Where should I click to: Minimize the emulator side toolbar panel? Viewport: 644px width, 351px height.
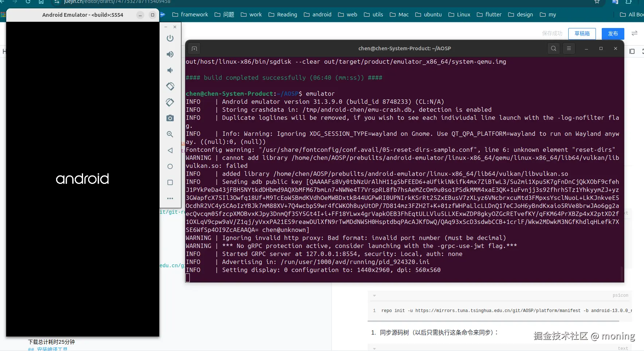coord(166,27)
